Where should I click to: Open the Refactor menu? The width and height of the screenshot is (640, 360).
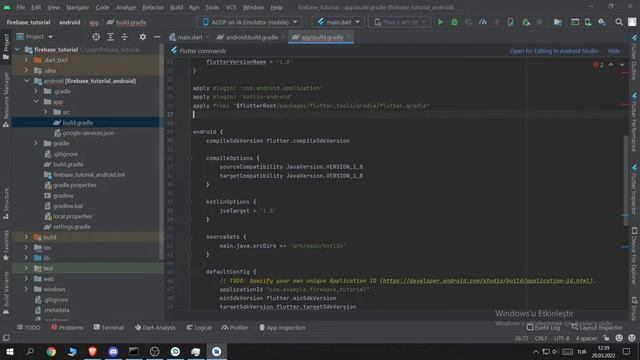(153, 7)
